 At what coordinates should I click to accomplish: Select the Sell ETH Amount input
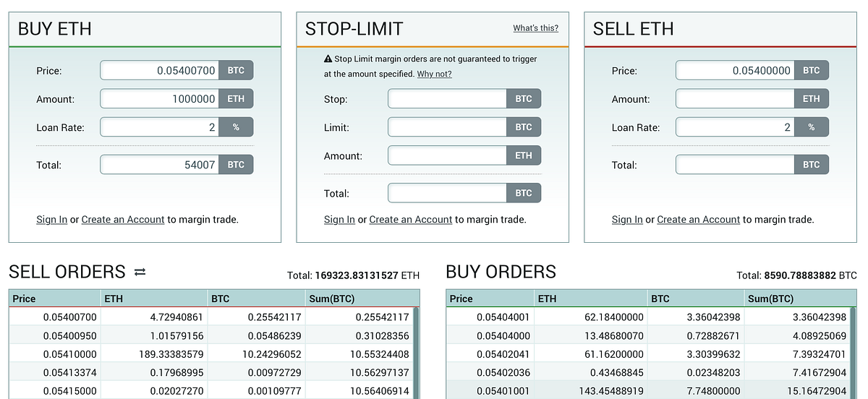click(x=735, y=99)
